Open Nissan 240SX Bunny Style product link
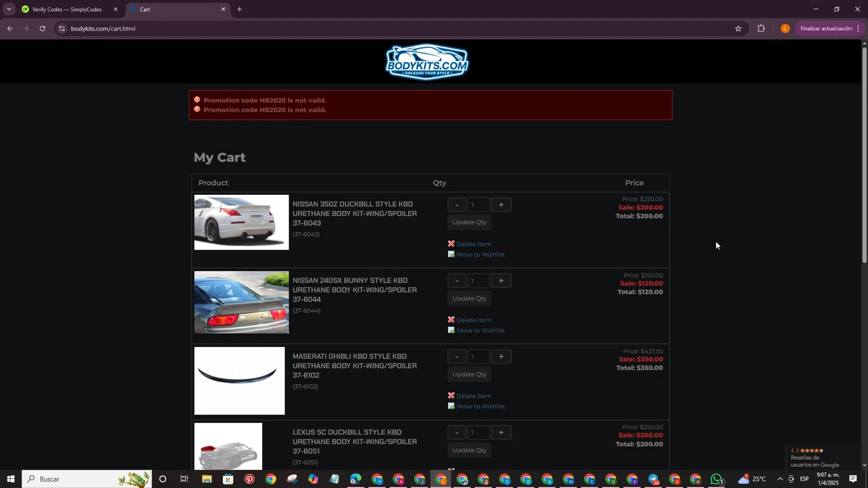The image size is (868, 488). coord(354,290)
